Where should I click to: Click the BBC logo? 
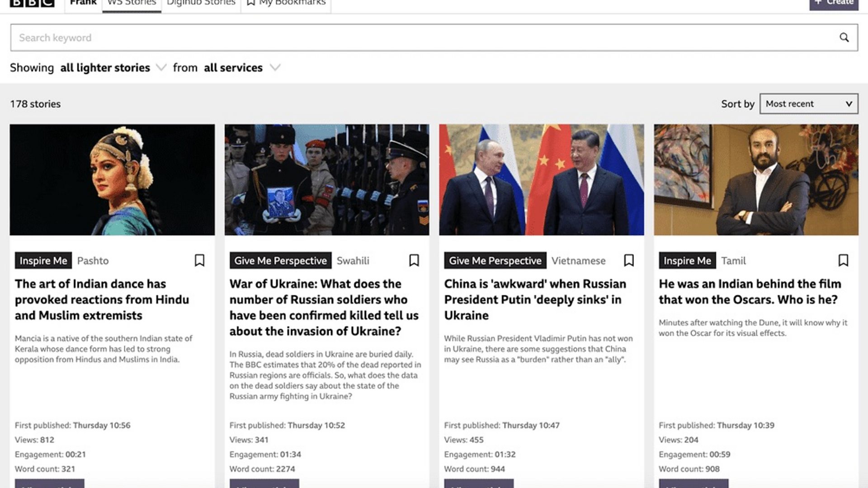[32, 3]
